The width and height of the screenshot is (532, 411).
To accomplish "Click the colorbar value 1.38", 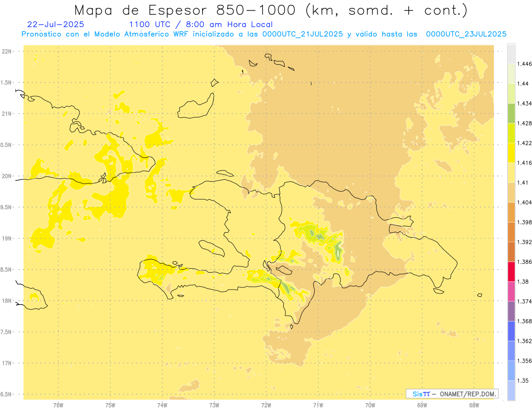I will click(x=523, y=282).
